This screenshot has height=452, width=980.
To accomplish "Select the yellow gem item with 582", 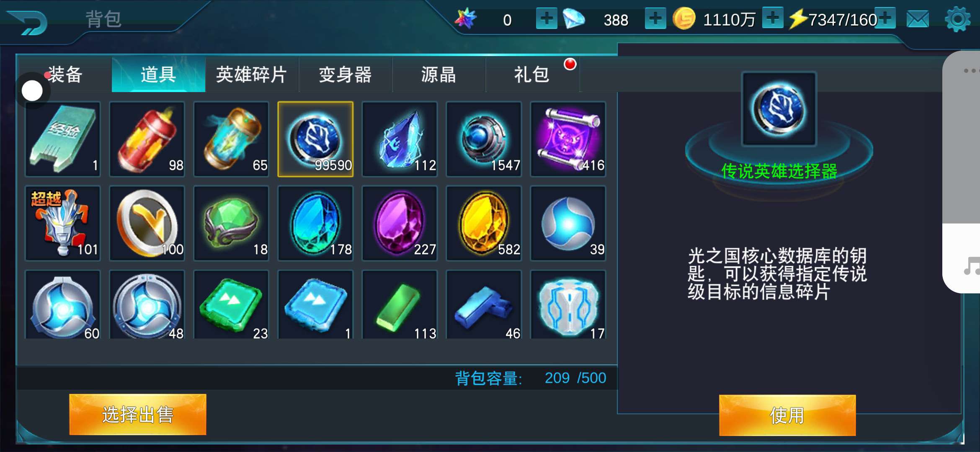I will click(484, 223).
